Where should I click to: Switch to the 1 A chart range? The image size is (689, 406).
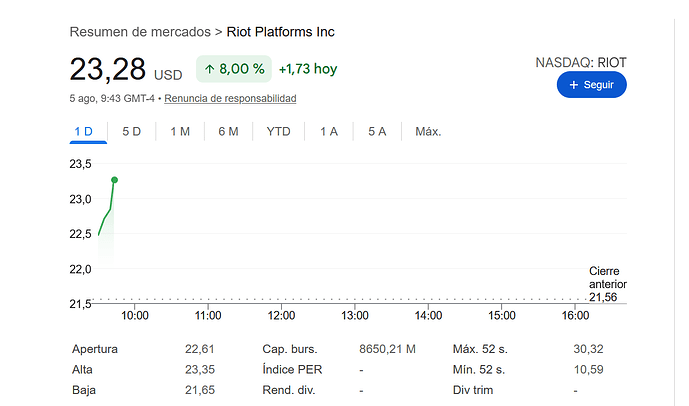click(329, 131)
